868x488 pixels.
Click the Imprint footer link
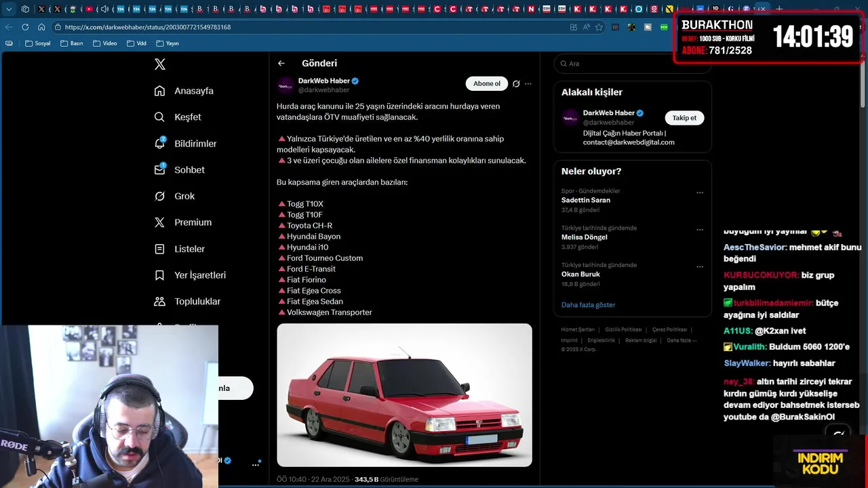569,340
